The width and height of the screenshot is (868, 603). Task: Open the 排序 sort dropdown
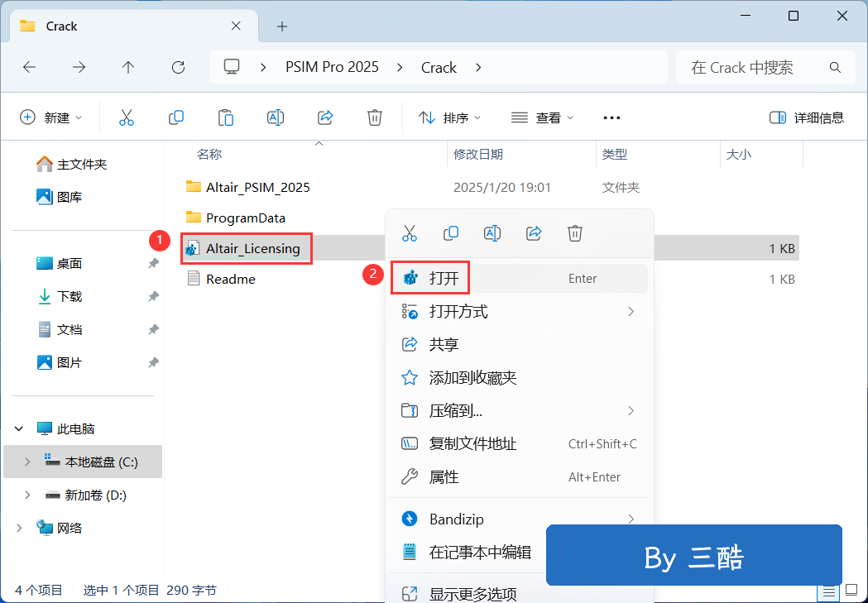coord(450,117)
